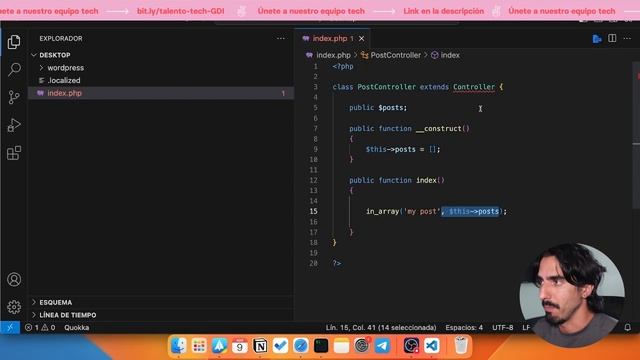The image size is (640, 360).
Task: Open the Accounts menu icon
Action: [14, 280]
